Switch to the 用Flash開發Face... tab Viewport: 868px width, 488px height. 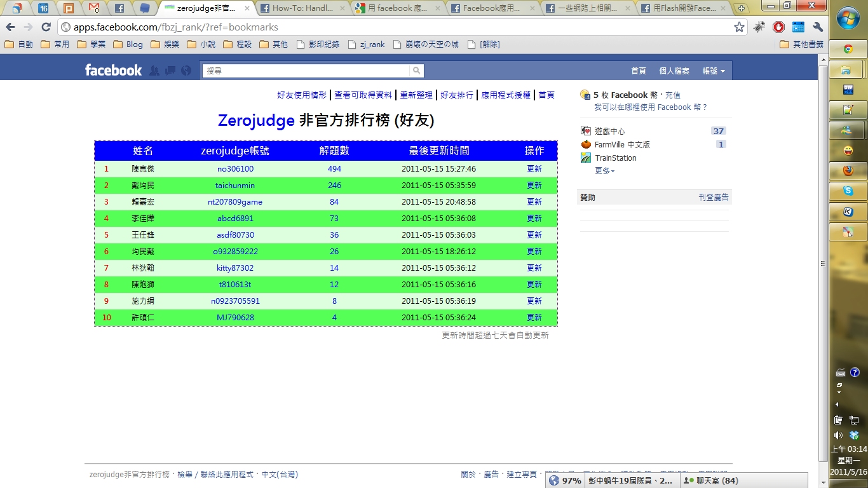[x=684, y=8]
